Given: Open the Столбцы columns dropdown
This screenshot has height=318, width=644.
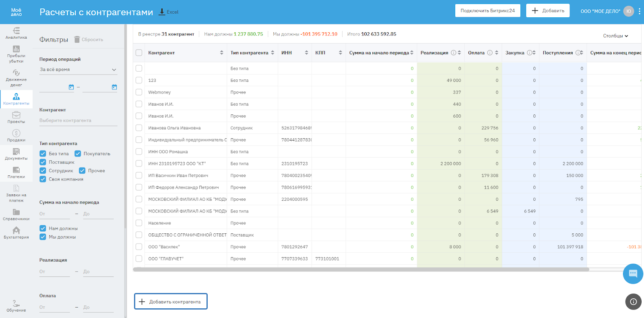Looking at the screenshot, I should [615, 36].
